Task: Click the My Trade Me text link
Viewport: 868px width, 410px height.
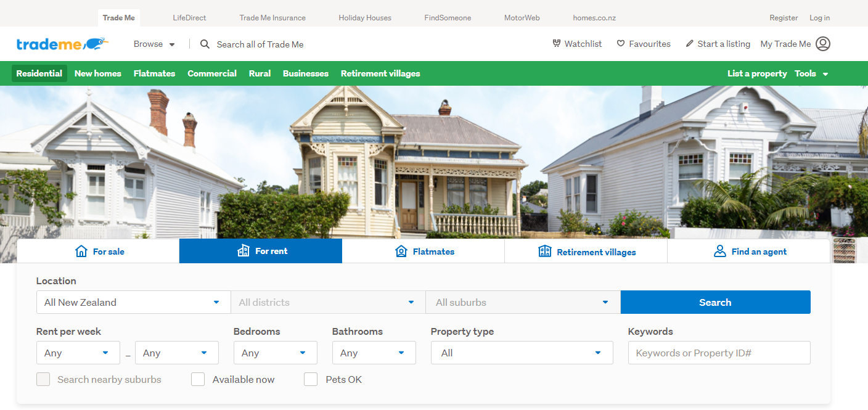Action: point(785,44)
